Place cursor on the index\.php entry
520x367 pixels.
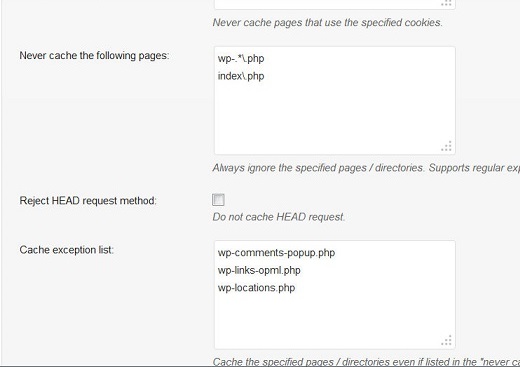(241, 76)
